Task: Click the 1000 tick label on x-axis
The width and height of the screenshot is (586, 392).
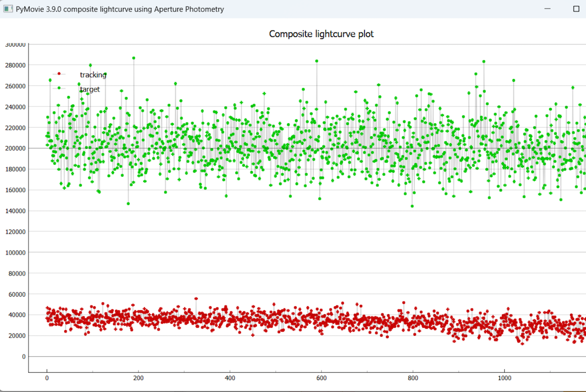Action: pyautogui.click(x=504, y=377)
